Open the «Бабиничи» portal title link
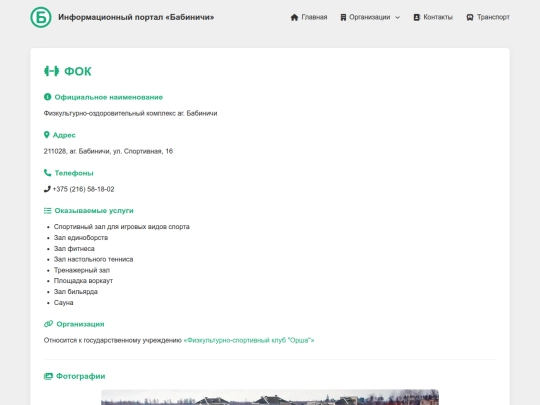540x405 pixels. click(136, 17)
